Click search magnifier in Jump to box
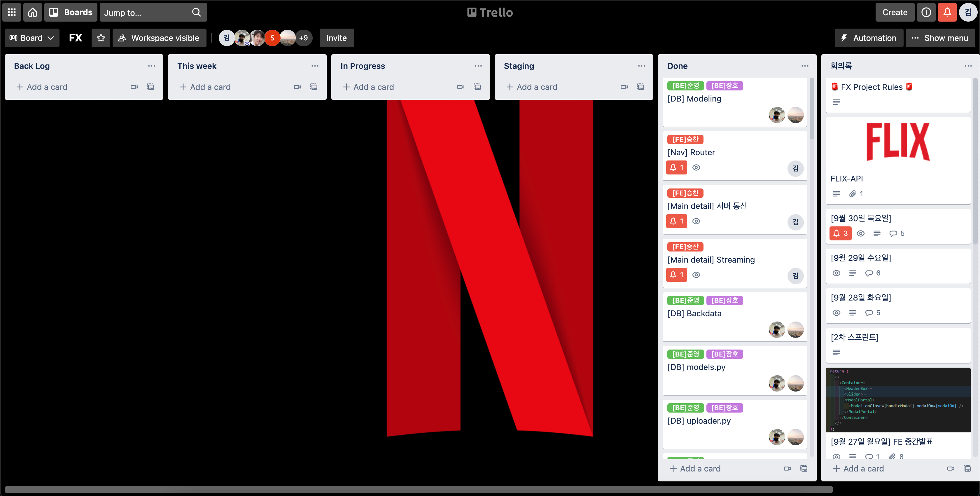980x496 pixels. coord(196,12)
